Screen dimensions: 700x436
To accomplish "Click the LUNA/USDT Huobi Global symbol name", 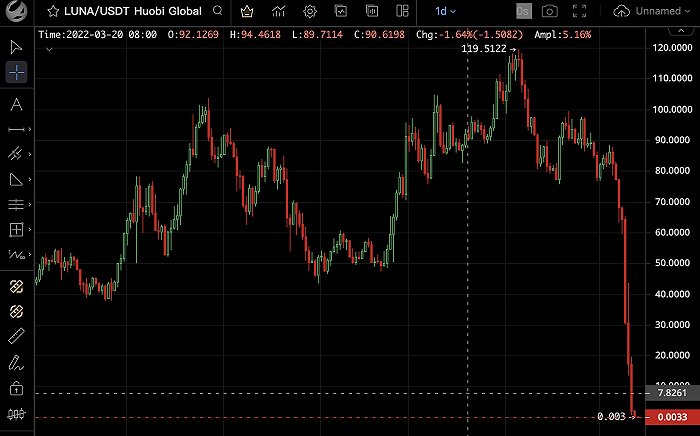I will [x=133, y=11].
